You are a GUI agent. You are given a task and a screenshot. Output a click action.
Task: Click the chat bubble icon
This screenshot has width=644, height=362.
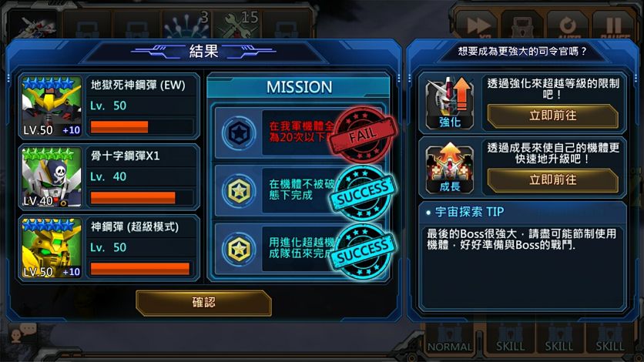(22, 334)
